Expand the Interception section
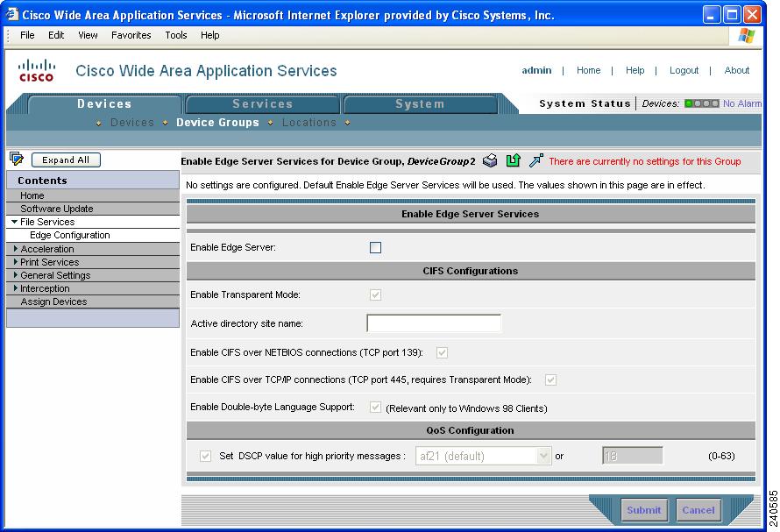The image size is (780, 532). coord(16,287)
